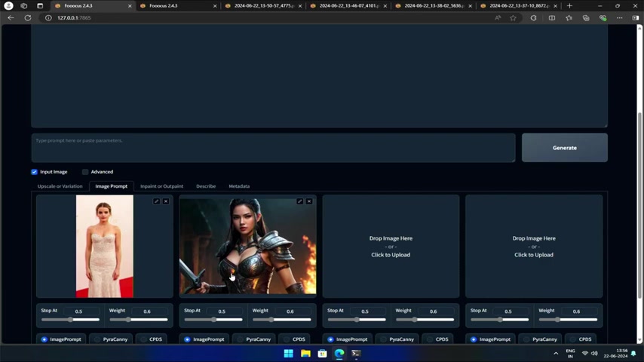
Task: Open Microsoft Edge from taskbar
Action: pyautogui.click(x=339, y=354)
